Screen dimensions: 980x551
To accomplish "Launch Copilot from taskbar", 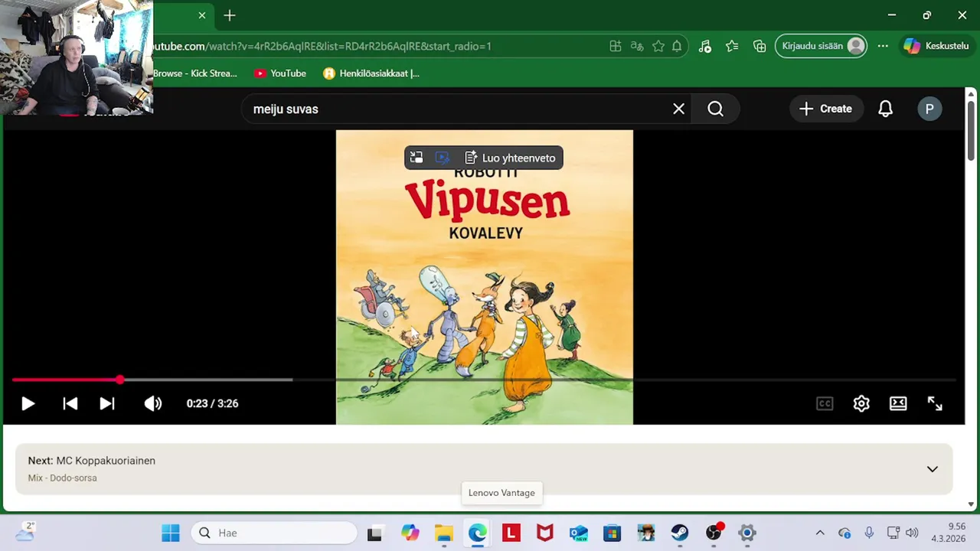I will [x=410, y=533].
